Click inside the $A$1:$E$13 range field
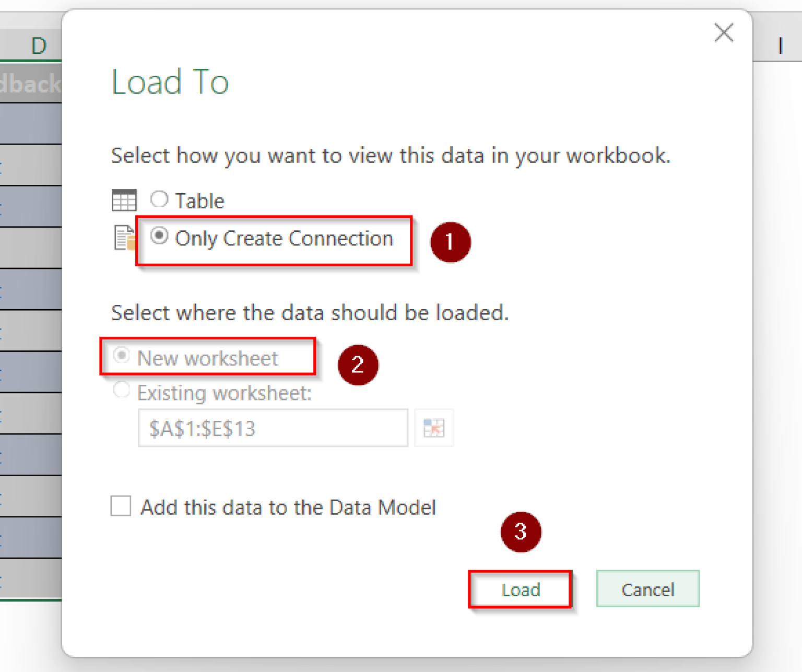Screen dimensions: 802x672 coord(272,428)
